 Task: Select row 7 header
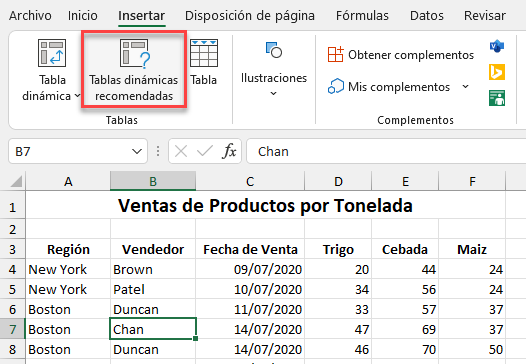pos(12,329)
